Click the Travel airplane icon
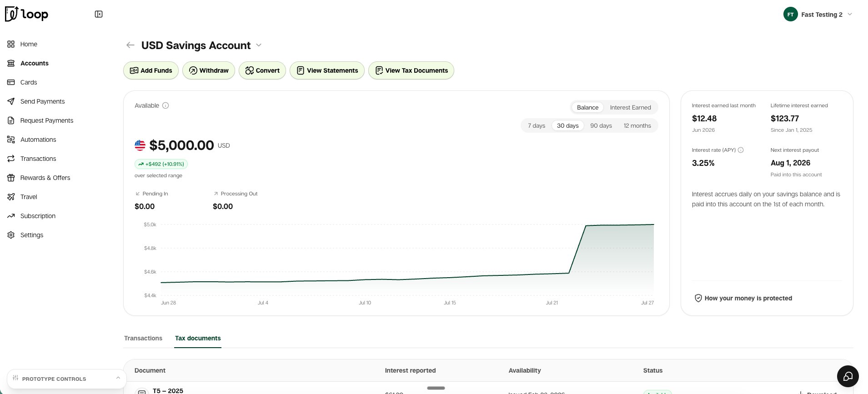This screenshot has height=394, width=868. coord(11,197)
